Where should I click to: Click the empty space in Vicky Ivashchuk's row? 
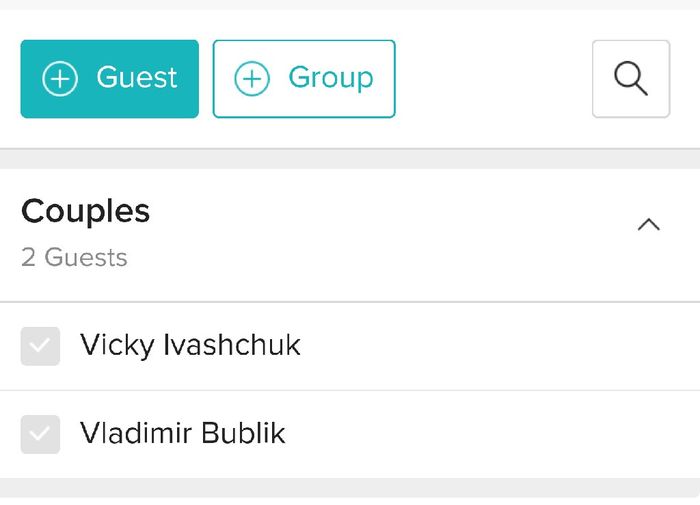[500, 346]
